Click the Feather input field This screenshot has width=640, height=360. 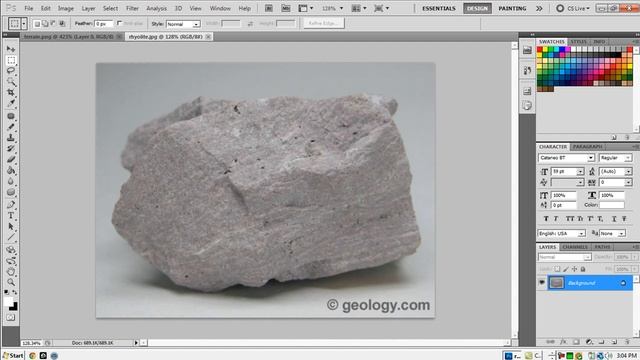coord(104,24)
